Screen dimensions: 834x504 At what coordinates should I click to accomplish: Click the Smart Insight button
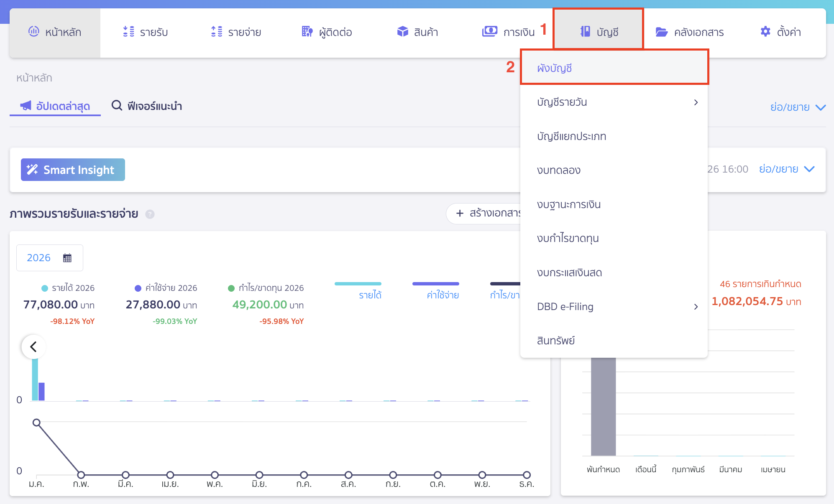coord(73,170)
